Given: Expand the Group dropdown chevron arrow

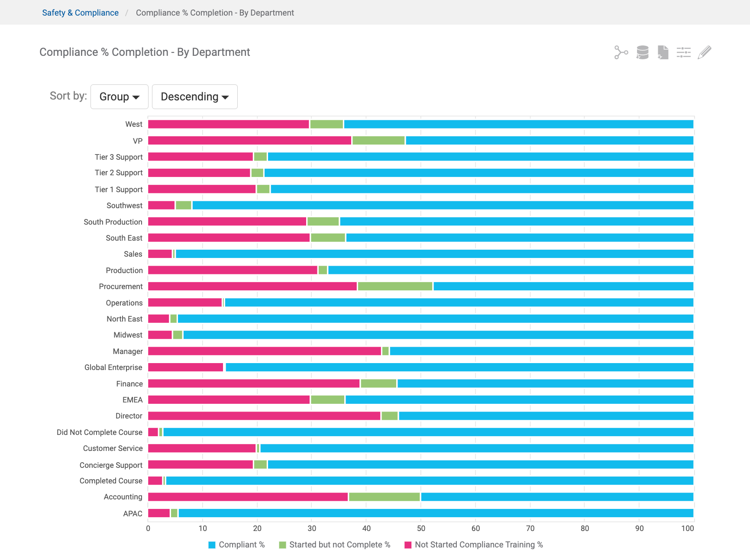Looking at the screenshot, I should (137, 97).
